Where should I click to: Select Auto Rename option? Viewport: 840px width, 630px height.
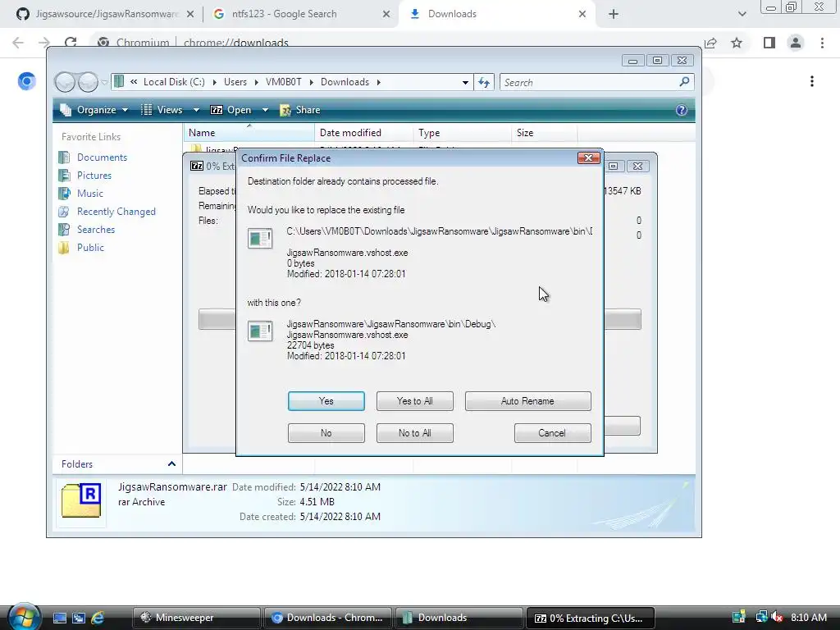point(527,400)
